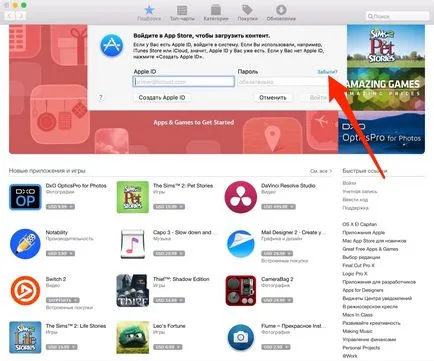Open the Sims 2 Pet Stories banner
This screenshot has height=361, width=434.
pos(386,46)
